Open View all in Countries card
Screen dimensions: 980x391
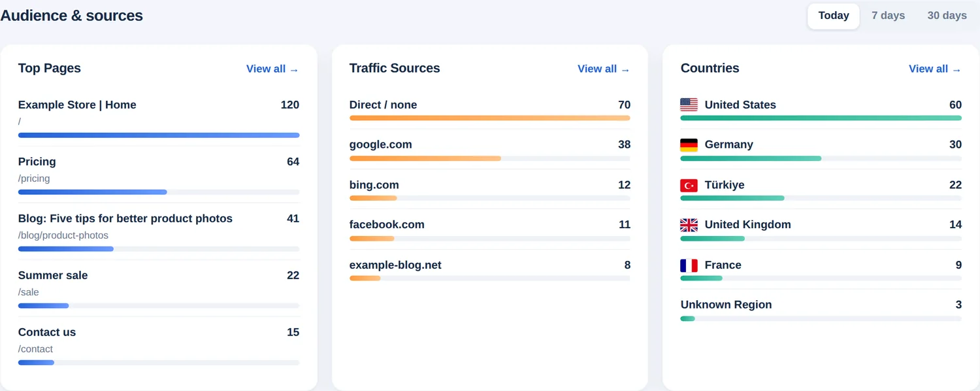tap(935, 69)
